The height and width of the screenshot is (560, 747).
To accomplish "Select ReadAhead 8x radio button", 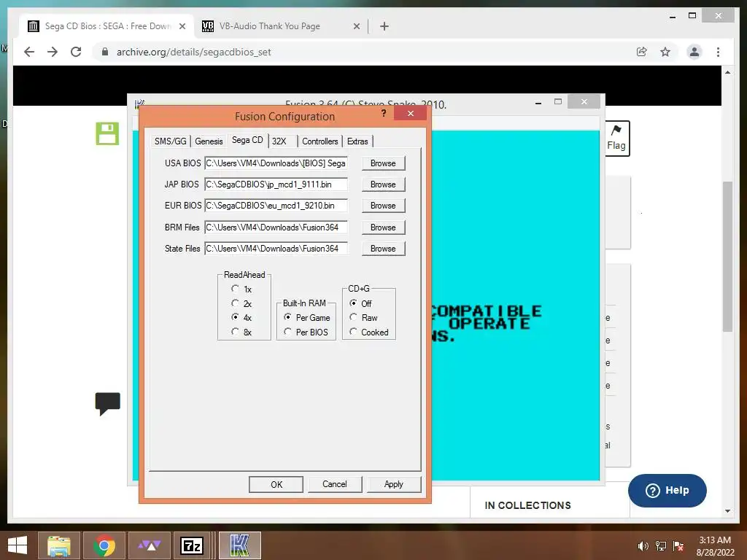I will [x=235, y=332].
